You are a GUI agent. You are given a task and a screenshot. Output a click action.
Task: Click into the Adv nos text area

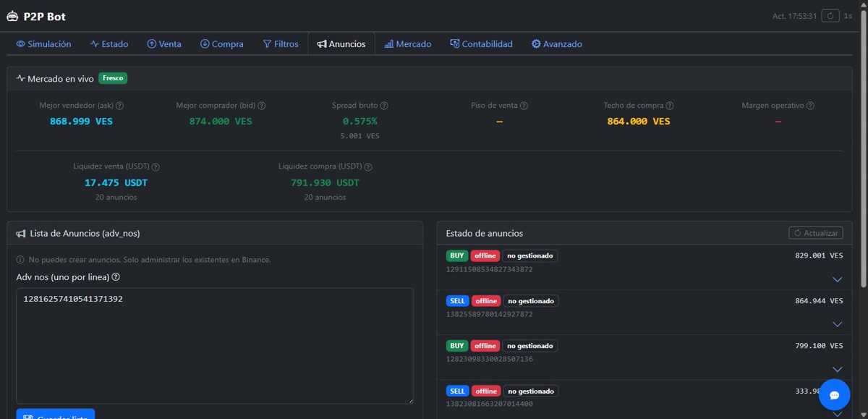[215, 346]
